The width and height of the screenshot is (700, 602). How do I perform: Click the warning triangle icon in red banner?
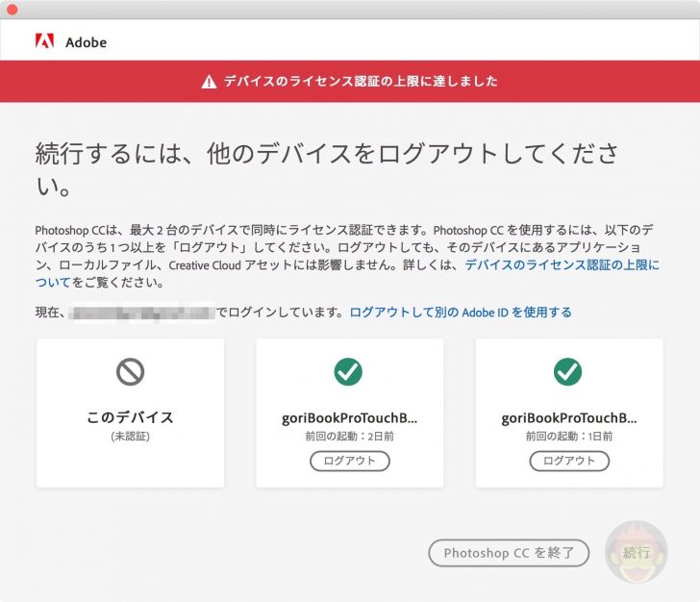(209, 82)
